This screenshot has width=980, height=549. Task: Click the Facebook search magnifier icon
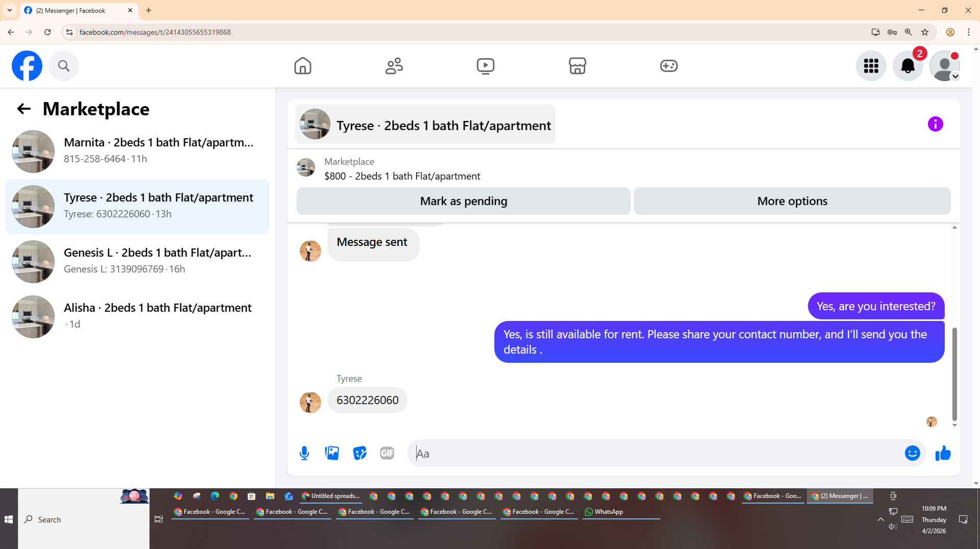pyautogui.click(x=64, y=66)
